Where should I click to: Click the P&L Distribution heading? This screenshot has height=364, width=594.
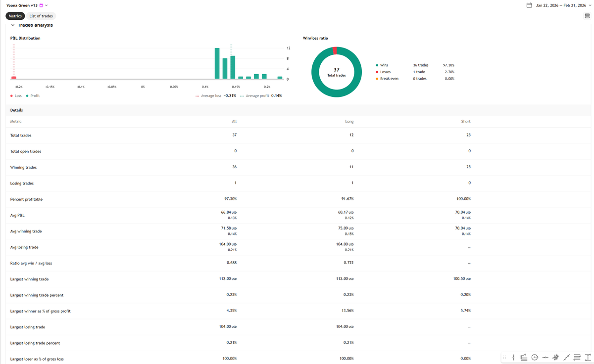25,38
